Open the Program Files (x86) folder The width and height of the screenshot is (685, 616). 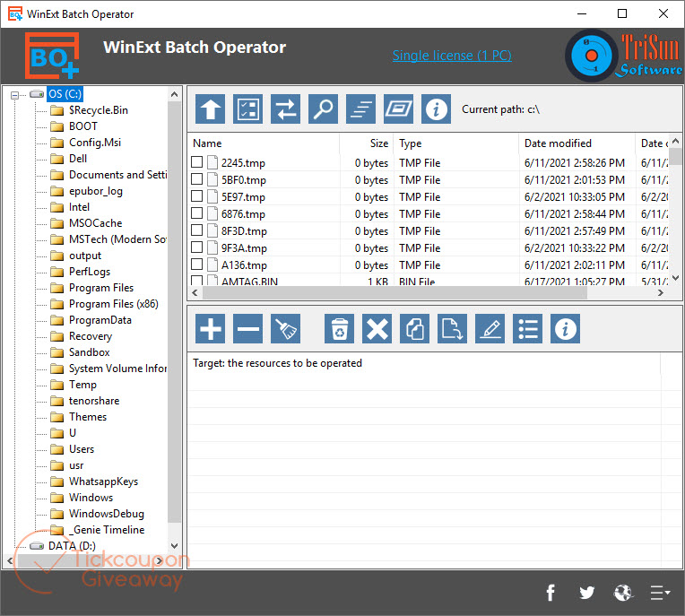tap(114, 304)
